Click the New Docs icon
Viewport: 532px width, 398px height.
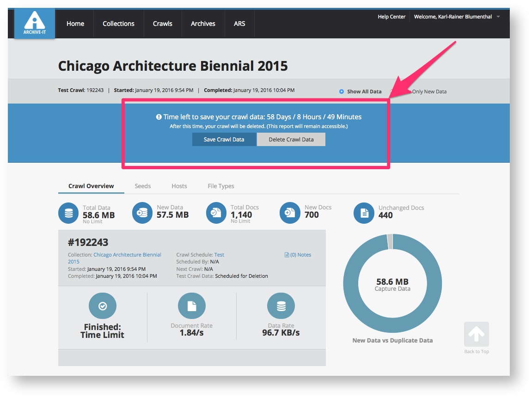tap(290, 213)
